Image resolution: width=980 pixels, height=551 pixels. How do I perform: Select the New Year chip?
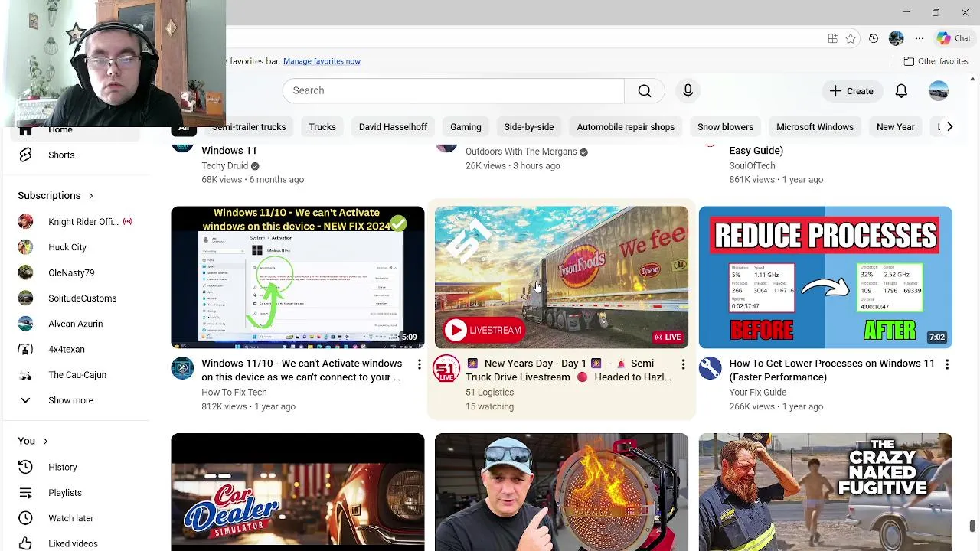click(x=895, y=127)
